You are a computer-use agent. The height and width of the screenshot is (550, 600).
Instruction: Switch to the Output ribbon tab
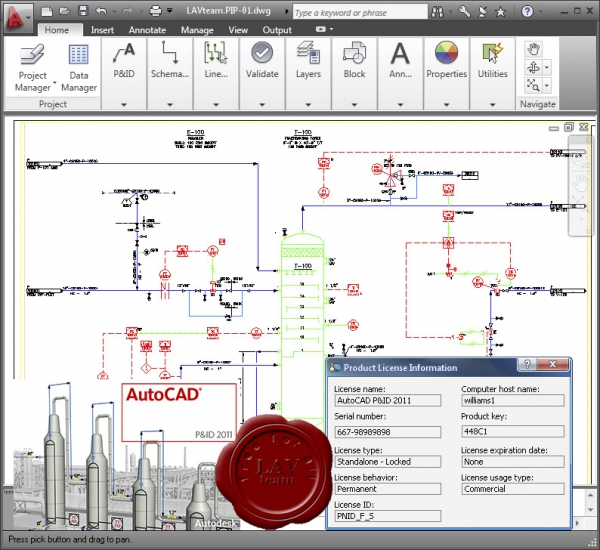point(277,30)
